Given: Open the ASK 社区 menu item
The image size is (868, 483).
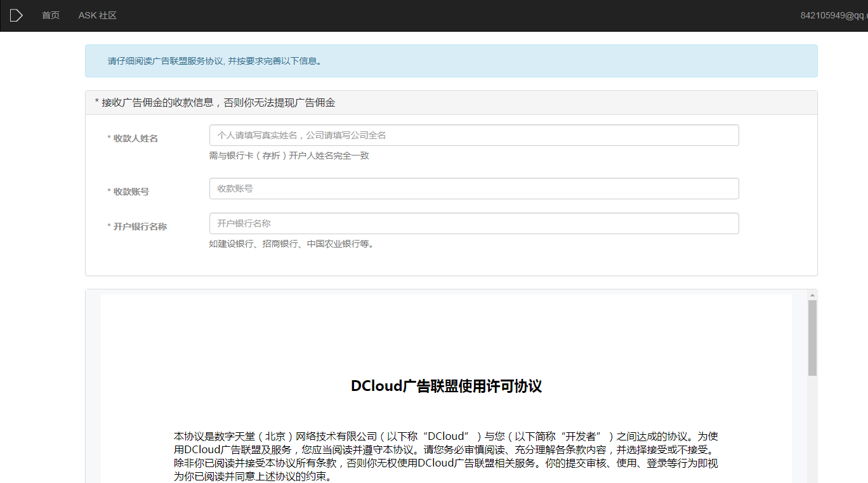Looking at the screenshot, I should click(x=98, y=15).
